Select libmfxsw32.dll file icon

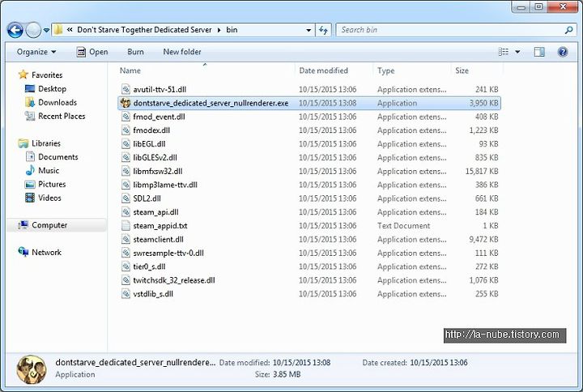point(126,171)
